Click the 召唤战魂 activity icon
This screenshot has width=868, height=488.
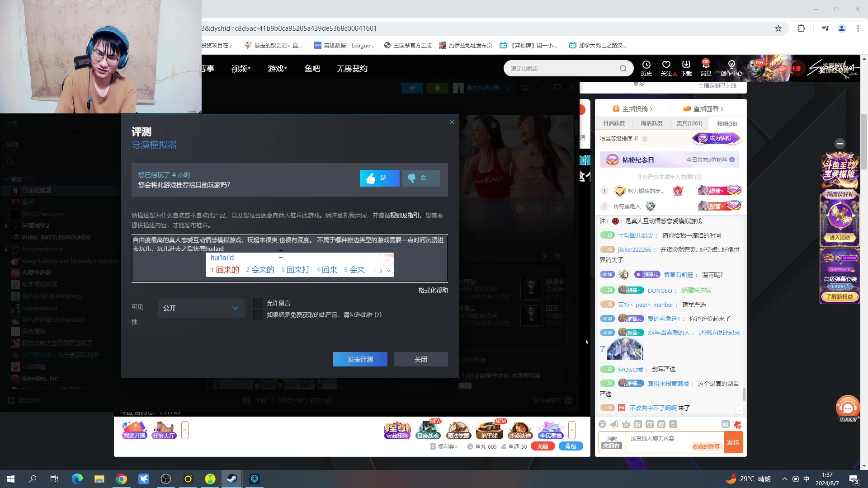click(428, 430)
